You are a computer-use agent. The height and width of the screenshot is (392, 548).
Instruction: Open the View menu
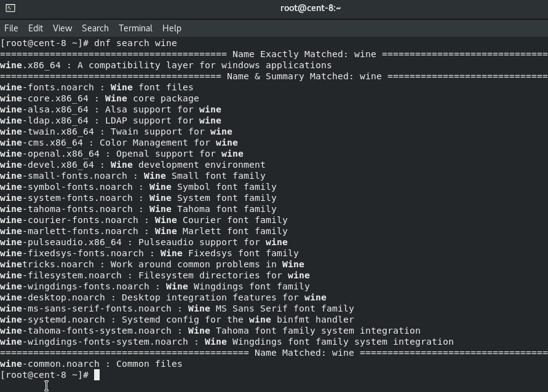click(x=62, y=28)
